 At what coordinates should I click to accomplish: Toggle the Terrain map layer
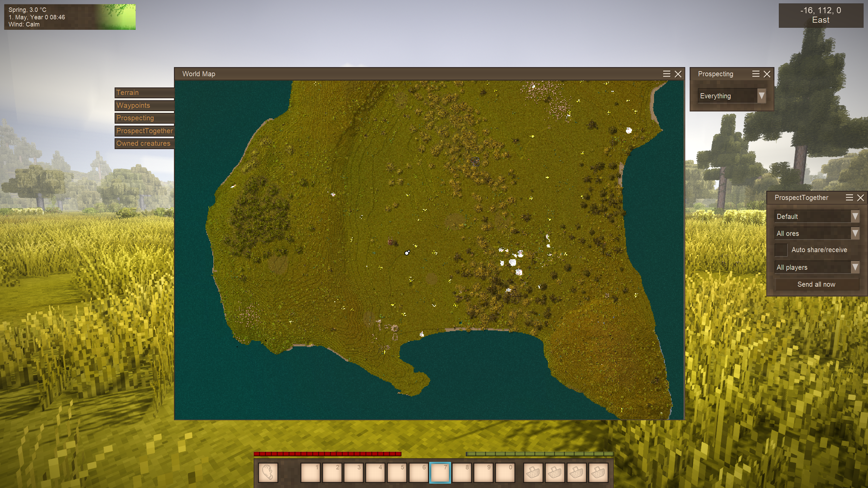tap(144, 93)
